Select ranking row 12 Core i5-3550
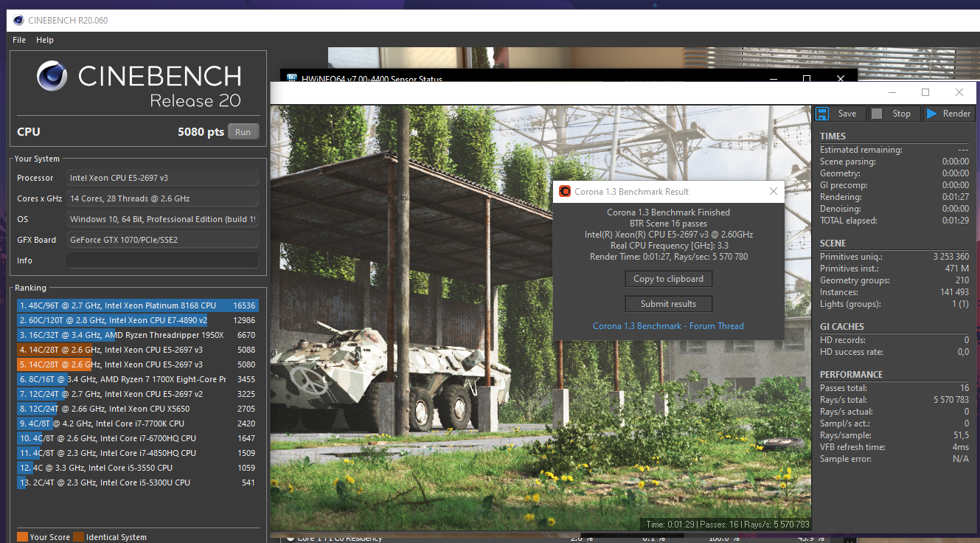This screenshot has width=980, height=543. (137, 468)
